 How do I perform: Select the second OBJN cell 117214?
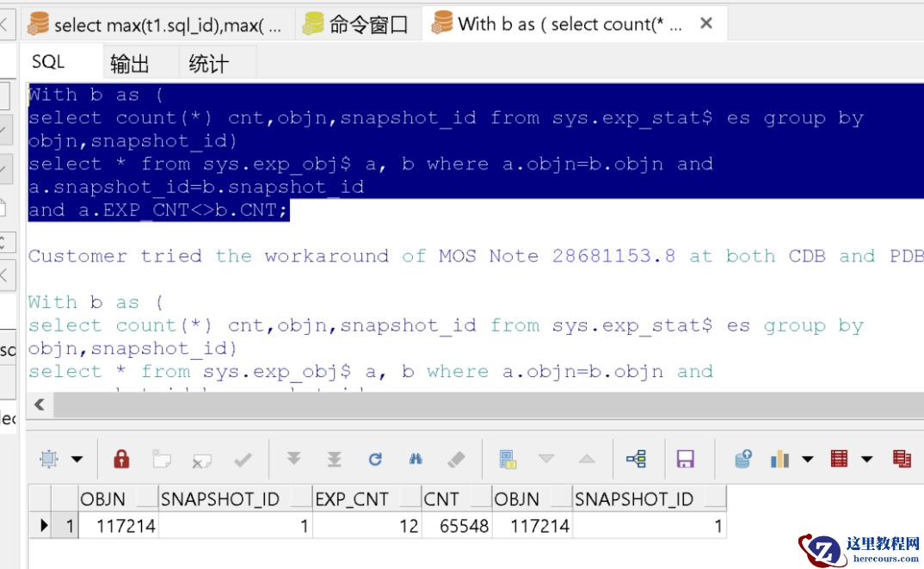[x=533, y=525]
